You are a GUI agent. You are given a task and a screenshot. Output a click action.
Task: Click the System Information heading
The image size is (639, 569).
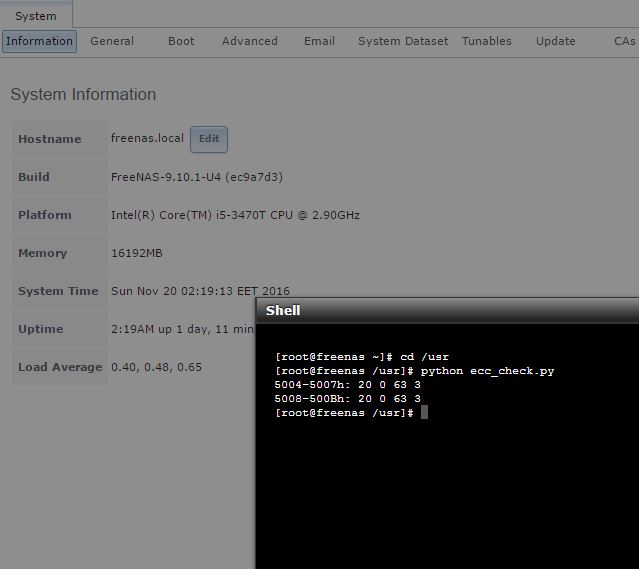[x=84, y=95]
